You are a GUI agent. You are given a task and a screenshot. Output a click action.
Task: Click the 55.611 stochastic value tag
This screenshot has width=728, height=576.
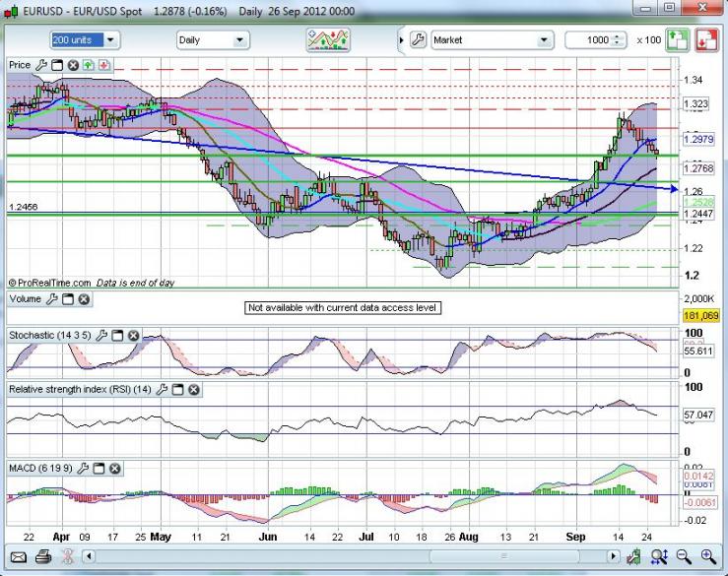(x=697, y=352)
